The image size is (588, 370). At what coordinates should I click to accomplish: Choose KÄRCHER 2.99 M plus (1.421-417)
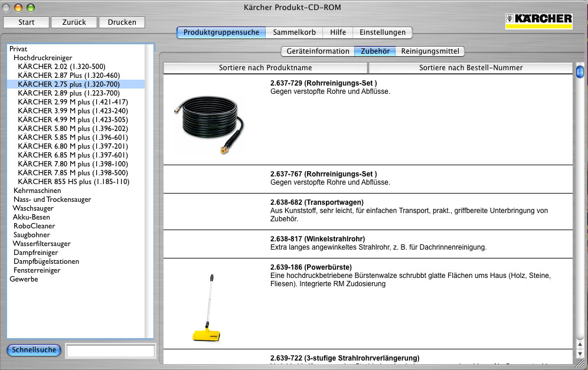(x=73, y=102)
